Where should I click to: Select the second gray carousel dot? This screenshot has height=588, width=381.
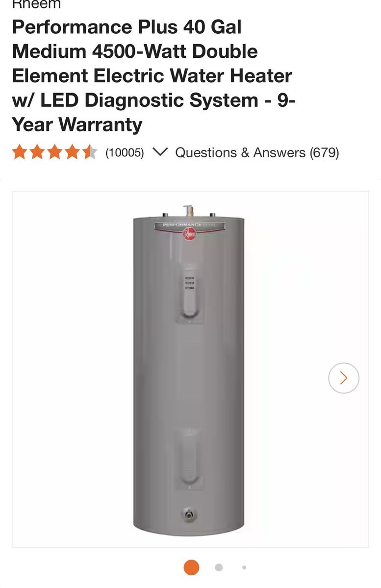pyautogui.click(x=219, y=567)
